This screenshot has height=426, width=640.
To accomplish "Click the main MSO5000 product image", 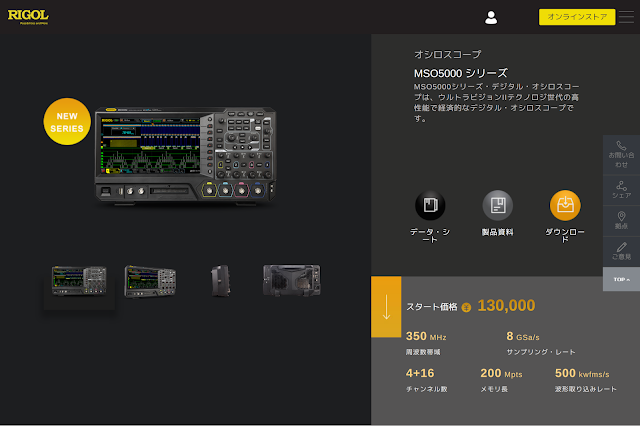I will point(186,156).
